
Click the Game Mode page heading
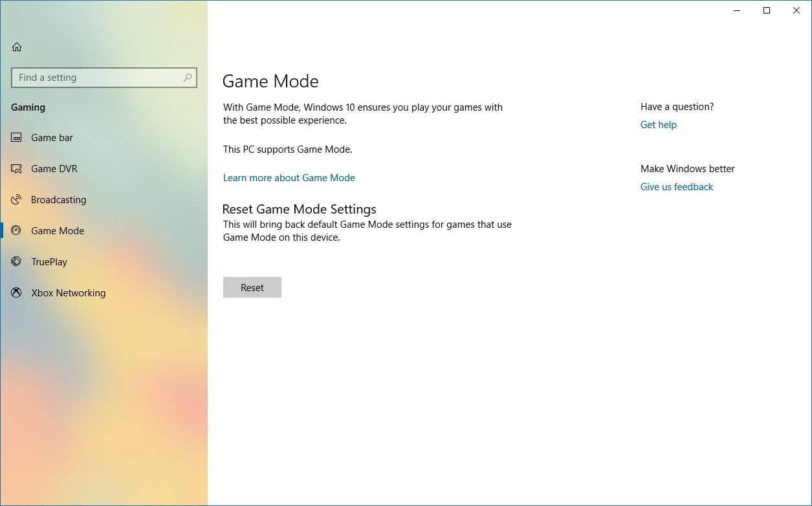(270, 82)
